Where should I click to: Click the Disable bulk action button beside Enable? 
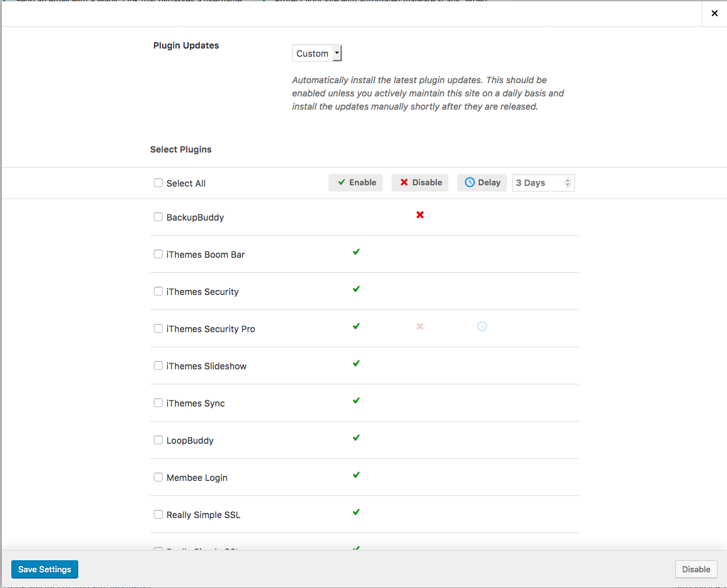(420, 183)
